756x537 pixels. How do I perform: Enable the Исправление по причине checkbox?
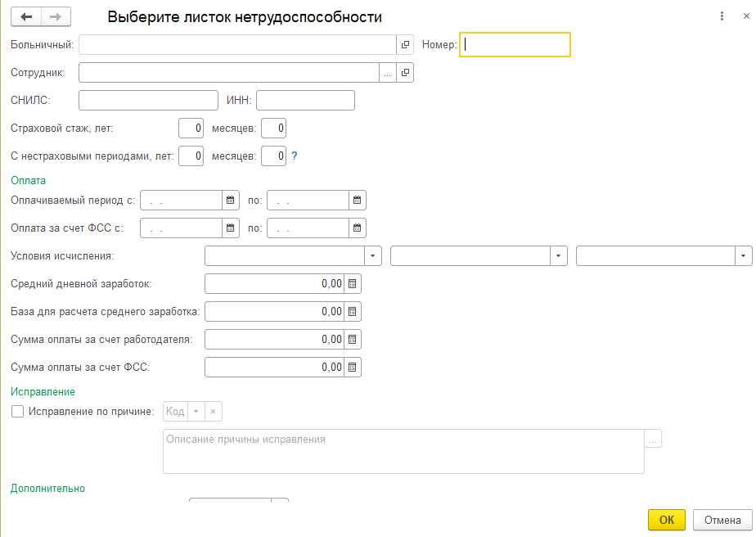(17, 412)
